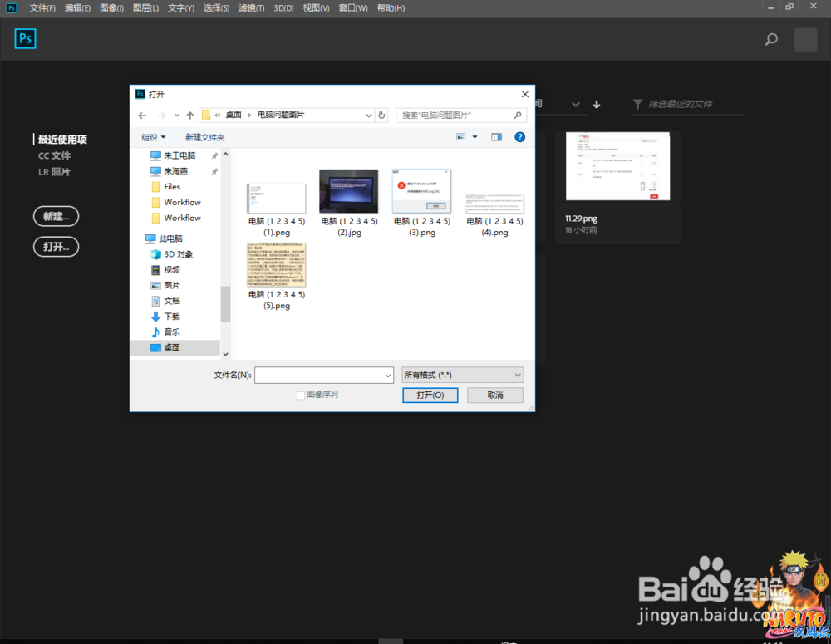The width and height of the screenshot is (831, 644).
Task: Open the 文件(F) menu
Action: click(42, 8)
